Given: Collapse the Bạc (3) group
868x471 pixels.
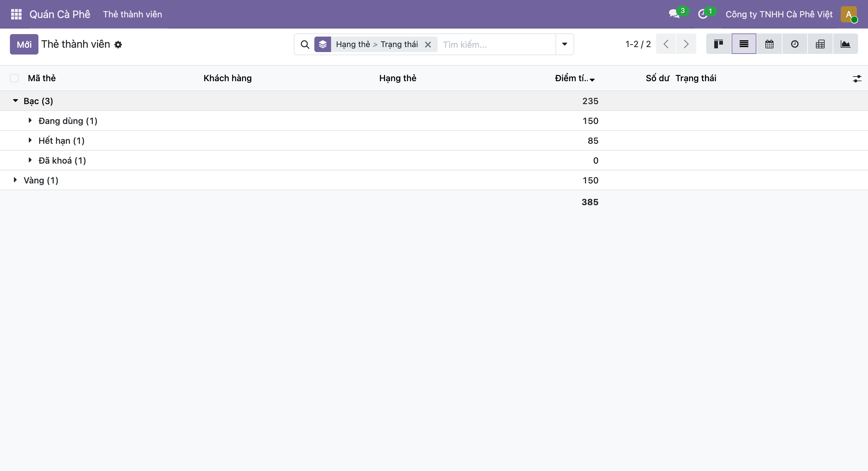Looking at the screenshot, I should (x=15, y=101).
